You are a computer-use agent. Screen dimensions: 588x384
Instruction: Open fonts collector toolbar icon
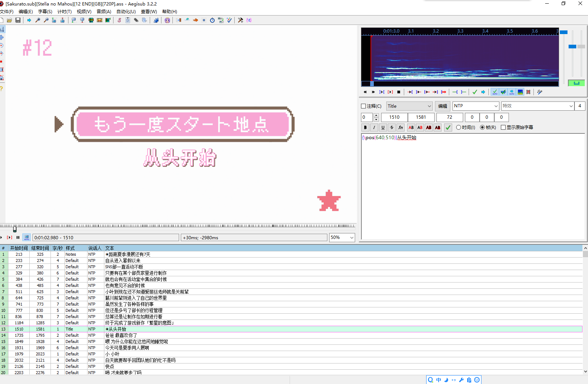tap(145, 20)
